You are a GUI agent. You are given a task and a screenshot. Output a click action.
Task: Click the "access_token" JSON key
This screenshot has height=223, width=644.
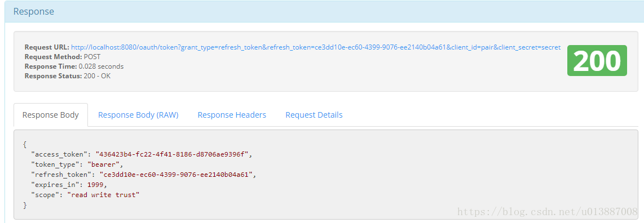click(60, 154)
